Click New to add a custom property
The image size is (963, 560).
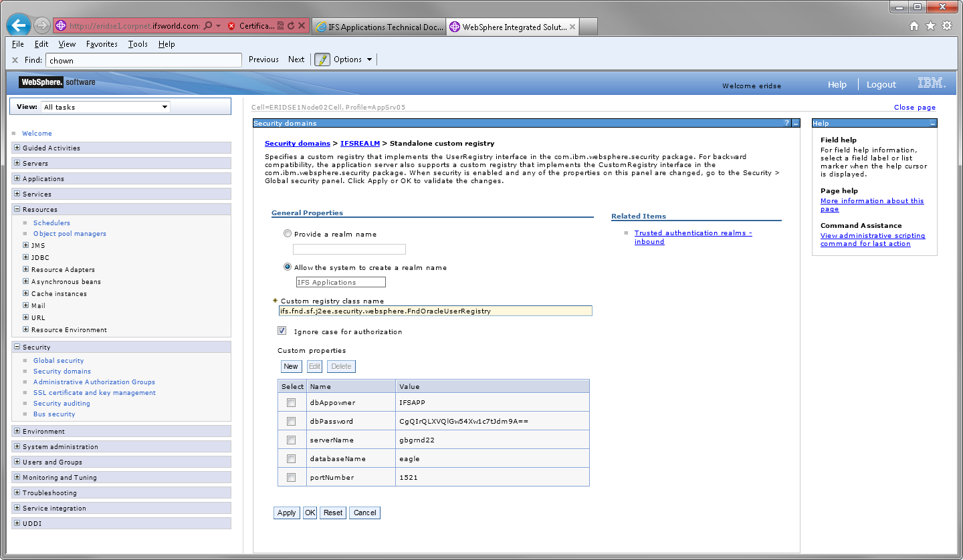[291, 366]
